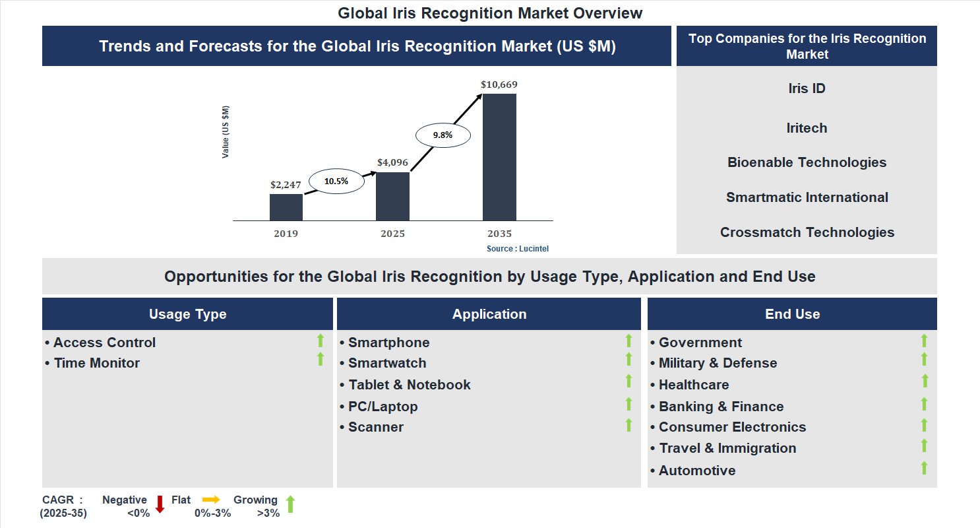Switch to the Application panel
The height and width of the screenshot is (528, 980).
point(489,313)
